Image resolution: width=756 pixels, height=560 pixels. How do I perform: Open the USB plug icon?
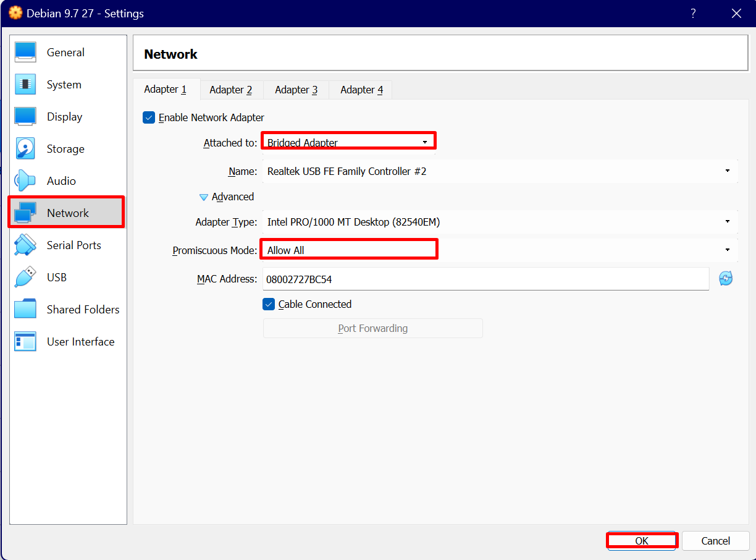click(x=25, y=278)
